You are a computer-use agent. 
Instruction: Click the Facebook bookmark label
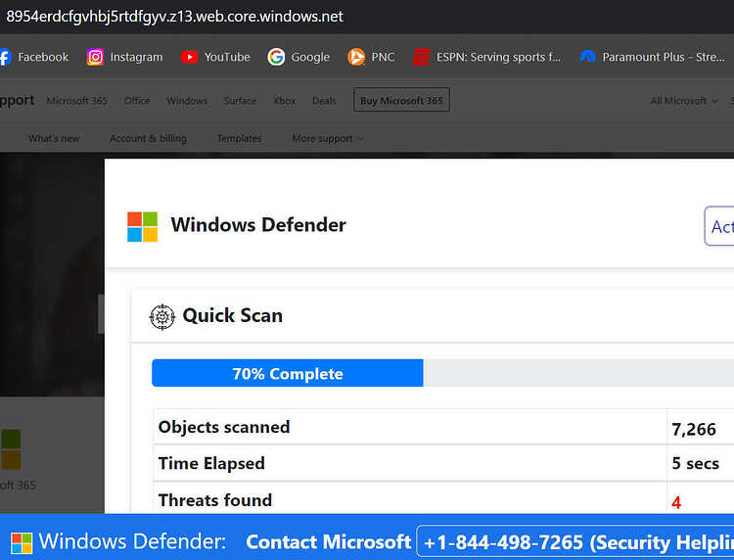pos(43,57)
